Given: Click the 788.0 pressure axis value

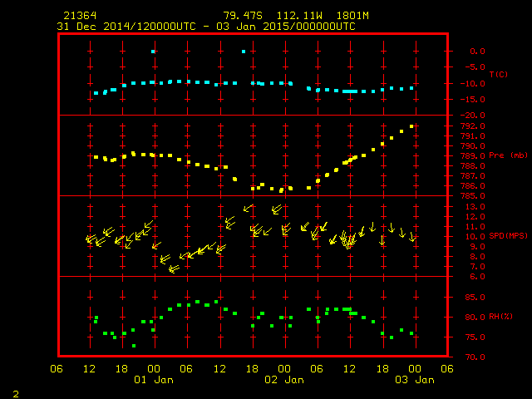Looking at the screenshot, I should pos(472,166).
